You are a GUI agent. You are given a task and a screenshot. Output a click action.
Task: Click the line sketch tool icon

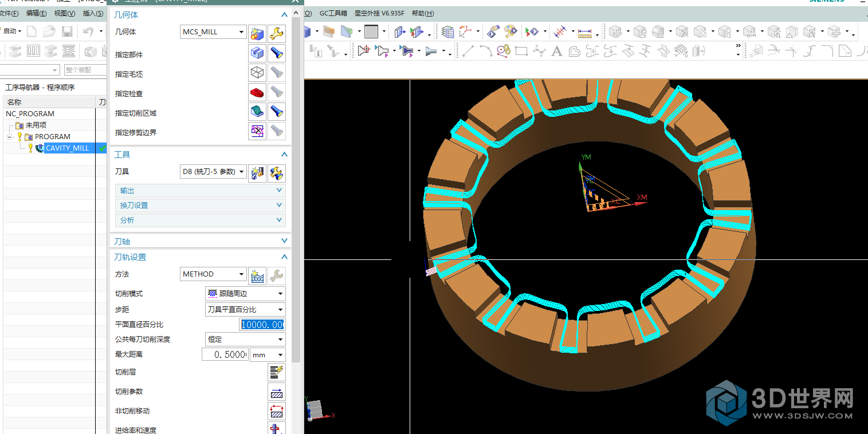(468, 52)
